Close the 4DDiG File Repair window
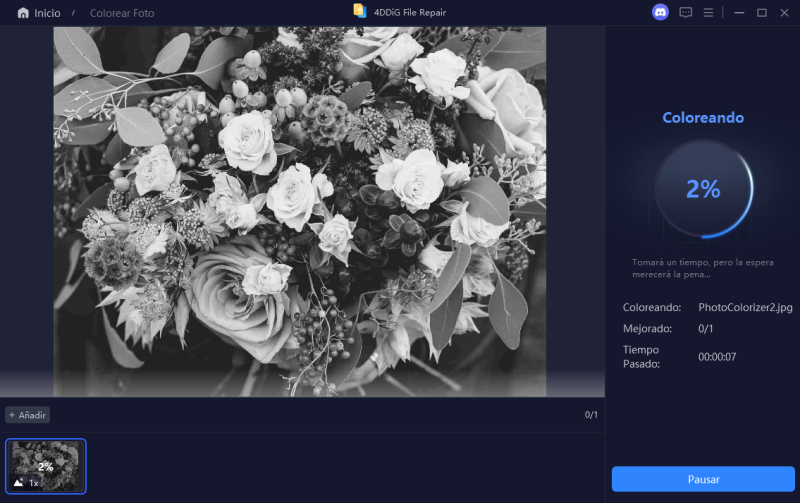This screenshot has width=800, height=503. [x=783, y=13]
